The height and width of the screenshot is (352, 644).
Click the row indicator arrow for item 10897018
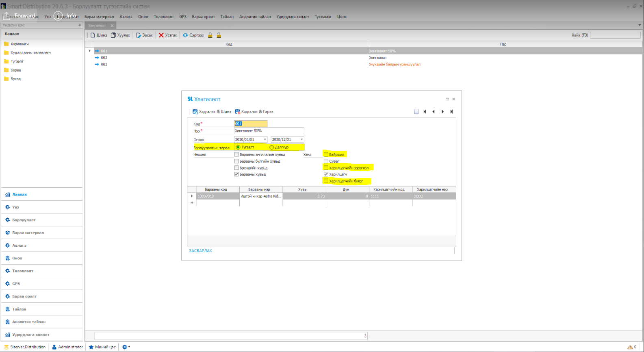(192, 196)
